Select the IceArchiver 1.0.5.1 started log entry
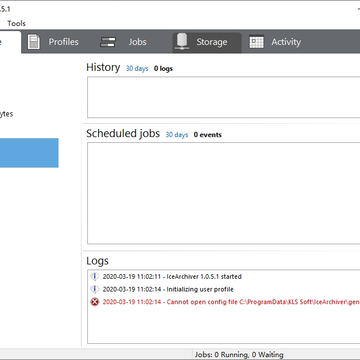 point(172,277)
